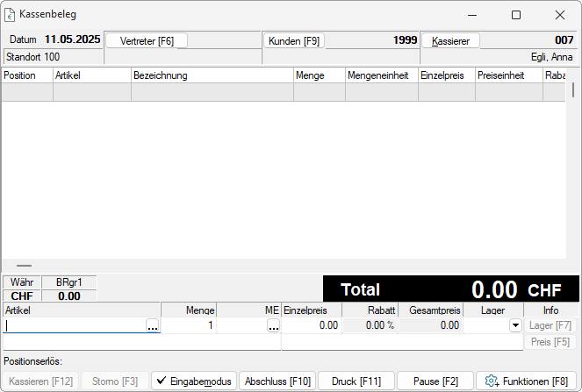Open Funktionen [F8] gear button
The width and height of the screenshot is (582, 392).
point(527,381)
